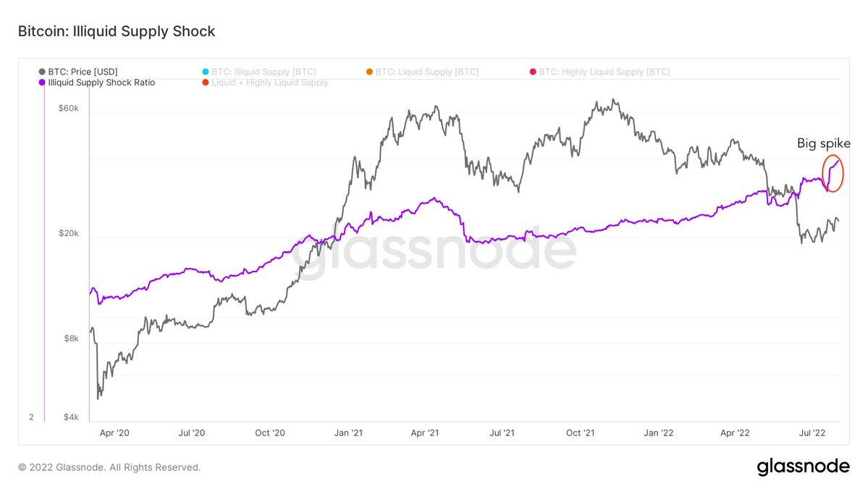Select the Apr '20 x-axis label
The width and height of the screenshot is (868, 489).
click(114, 433)
